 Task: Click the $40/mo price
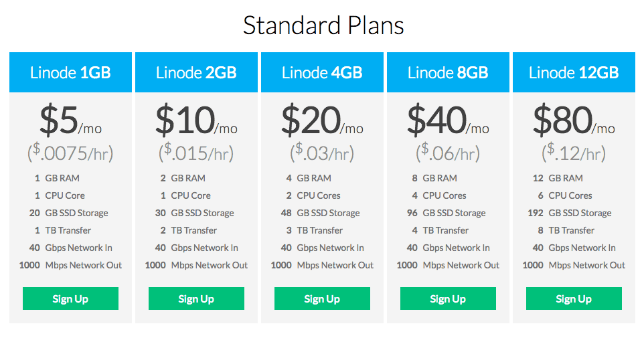[x=448, y=120]
